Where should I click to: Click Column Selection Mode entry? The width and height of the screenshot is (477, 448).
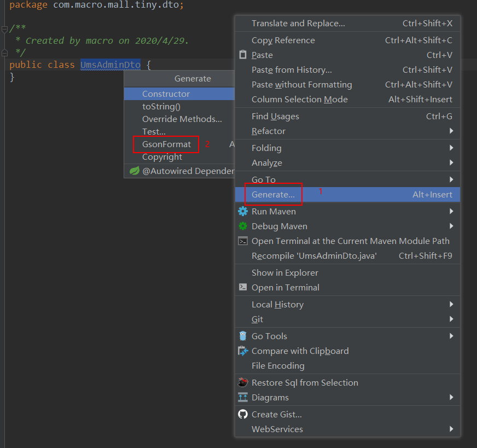pyautogui.click(x=299, y=100)
